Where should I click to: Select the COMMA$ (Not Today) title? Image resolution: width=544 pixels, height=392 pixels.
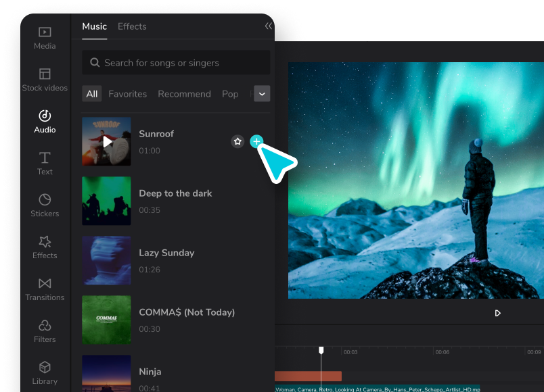coord(187,312)
